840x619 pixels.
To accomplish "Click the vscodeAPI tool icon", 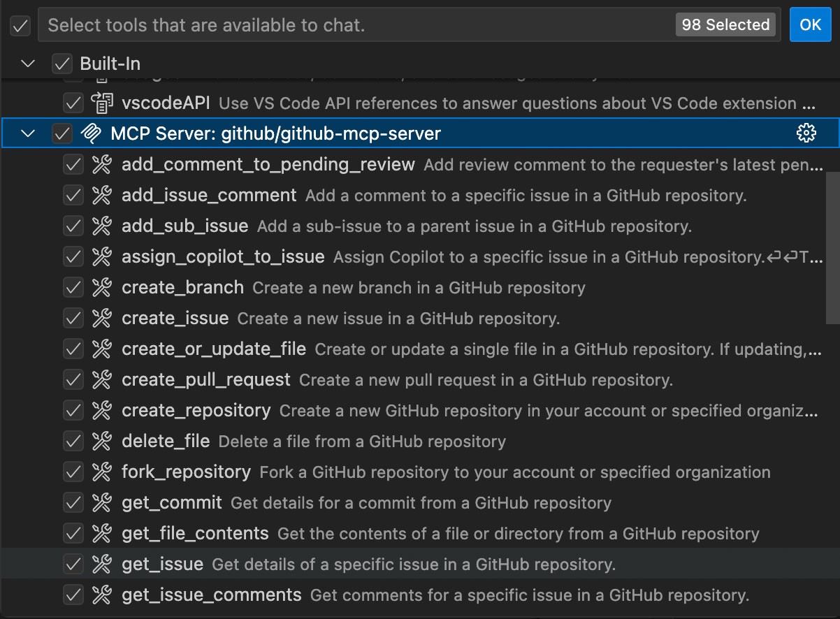I will click(102, 103).
